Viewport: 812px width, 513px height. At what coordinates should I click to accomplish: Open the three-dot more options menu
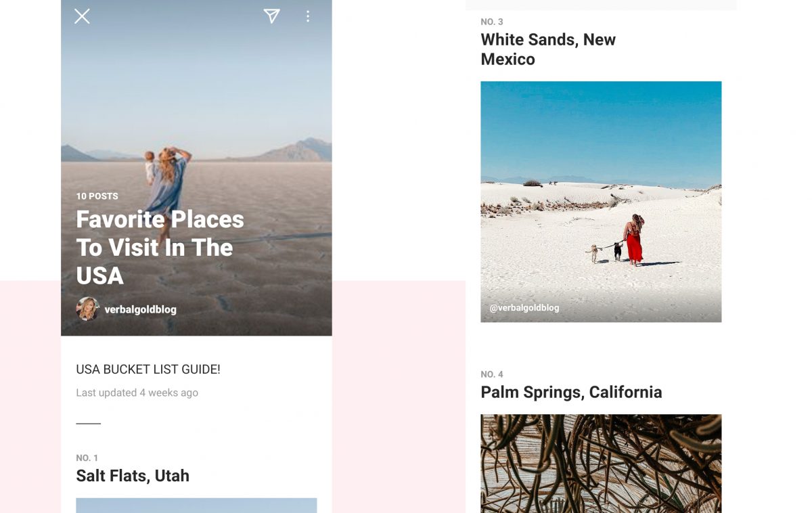308,16
